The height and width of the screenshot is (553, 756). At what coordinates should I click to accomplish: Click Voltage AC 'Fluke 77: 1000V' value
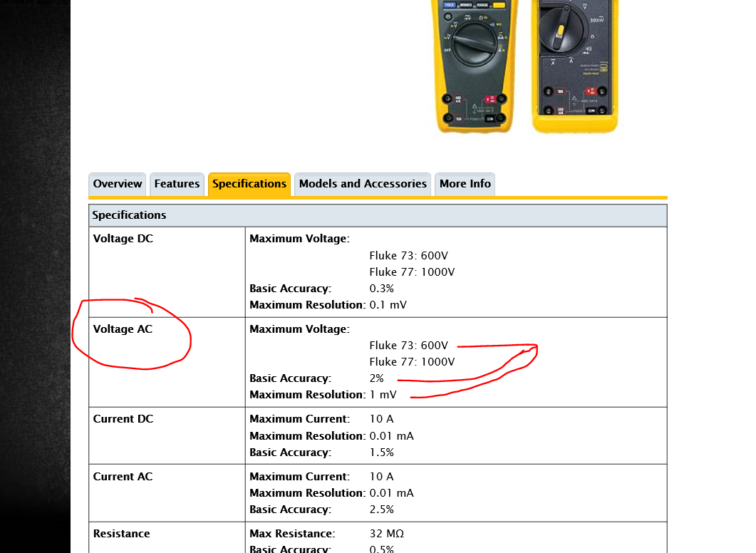click(x=413, y=361)
